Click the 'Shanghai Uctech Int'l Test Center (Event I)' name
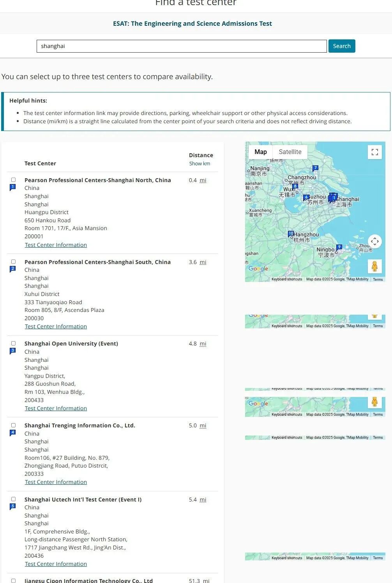Image resolution: width=392 pixels, height=583 pixels. pyautogui.click(x=83, y=500)
